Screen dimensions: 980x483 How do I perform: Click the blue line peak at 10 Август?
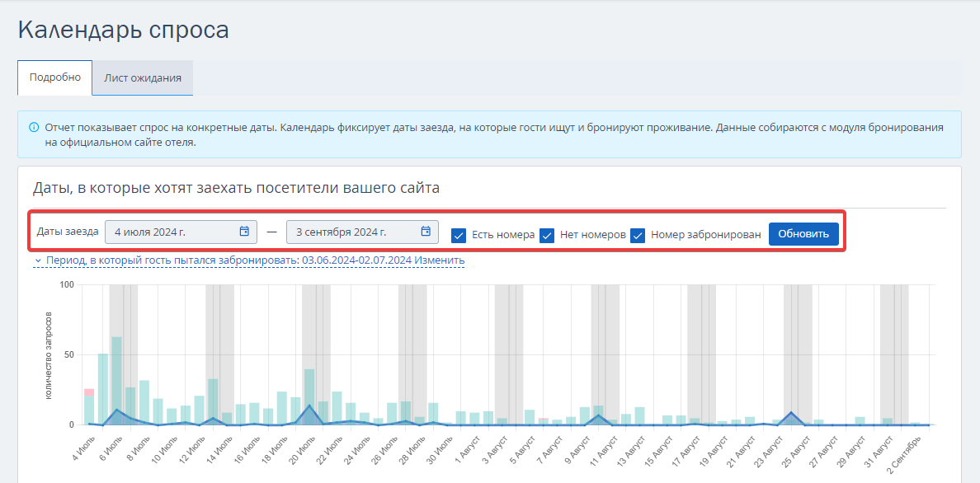point(599,415)
